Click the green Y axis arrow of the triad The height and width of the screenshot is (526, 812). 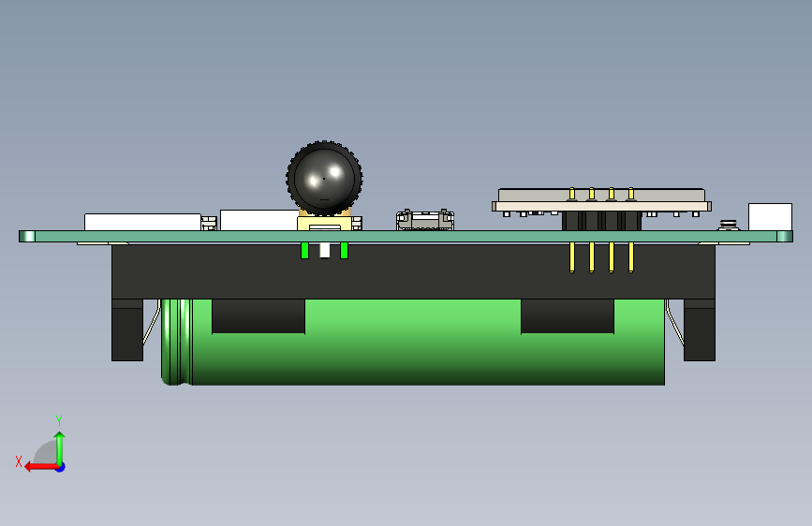60,448
